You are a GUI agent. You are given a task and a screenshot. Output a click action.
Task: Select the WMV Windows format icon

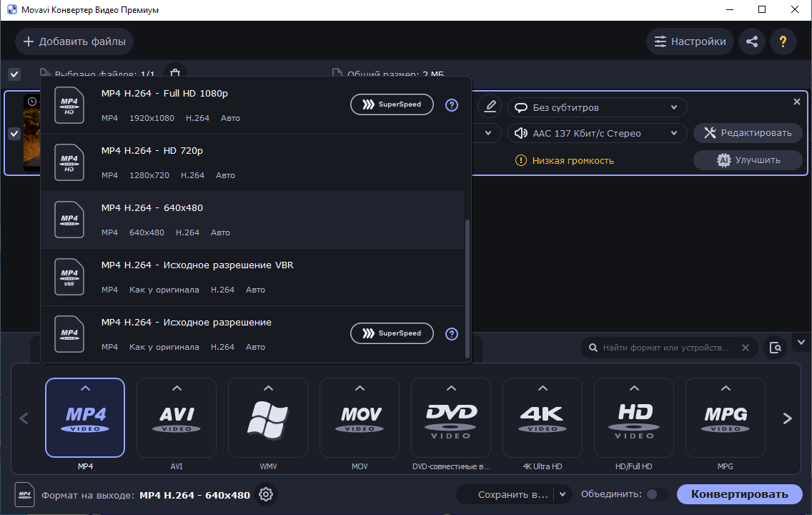[268, 418]
